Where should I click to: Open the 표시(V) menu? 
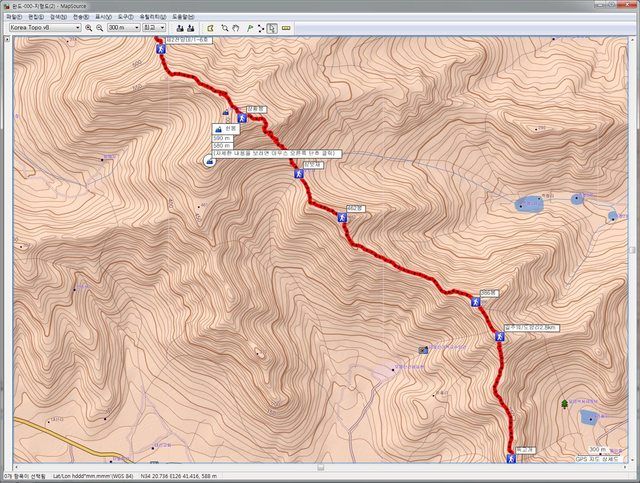pyautogui.click(x=103, y=17)
